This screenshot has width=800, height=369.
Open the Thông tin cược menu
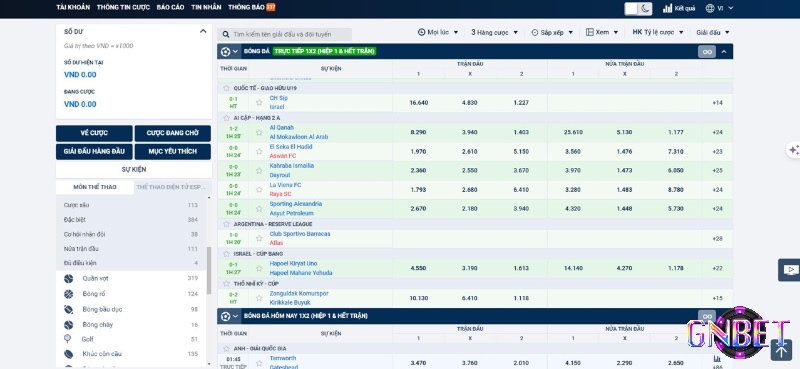click(123, 7)
